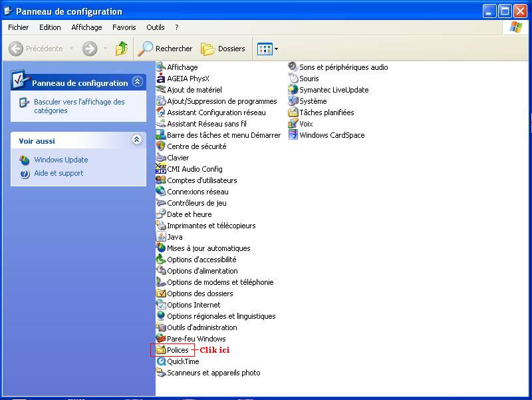Open the Polices folder icon

click(161, 350)
